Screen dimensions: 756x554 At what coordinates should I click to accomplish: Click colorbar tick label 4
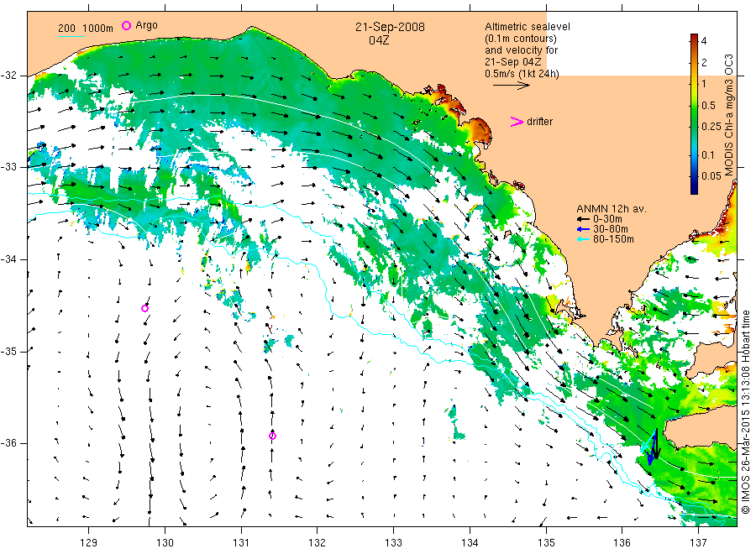(704, 41)
